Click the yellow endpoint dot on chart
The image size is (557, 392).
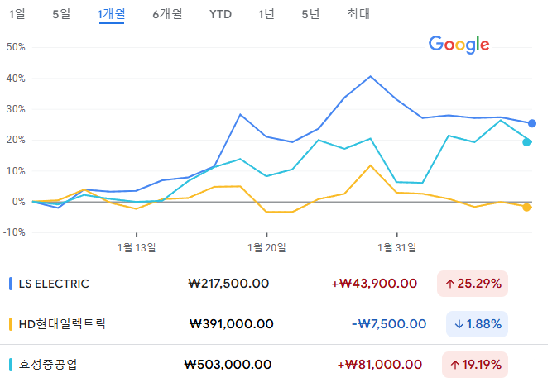(x=526, y=208)
